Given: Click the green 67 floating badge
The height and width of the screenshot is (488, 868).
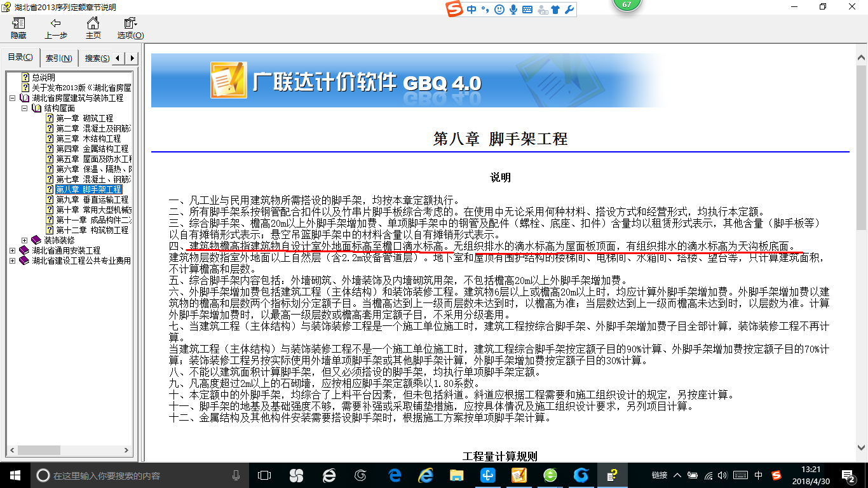Looking at the screenshot, I should click(627, 5).
